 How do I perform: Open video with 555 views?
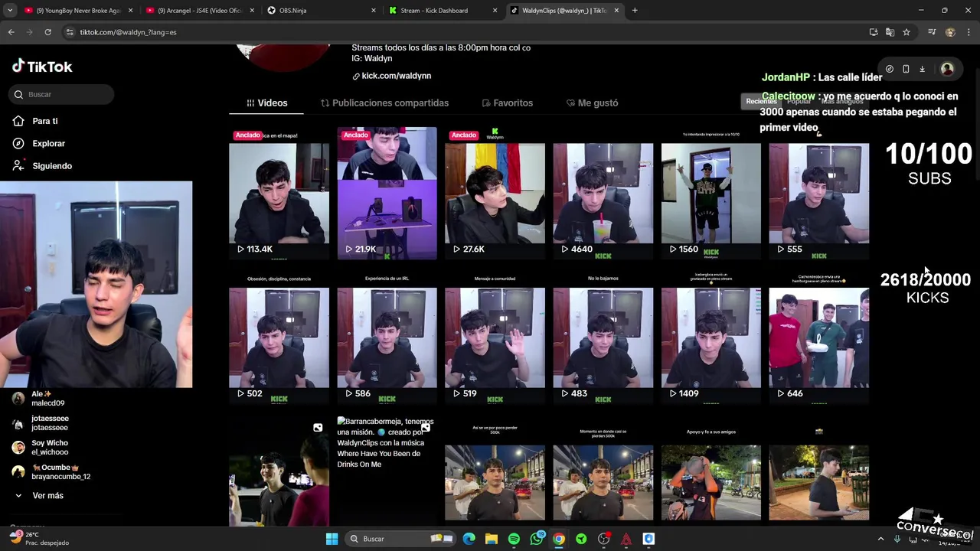818,193
